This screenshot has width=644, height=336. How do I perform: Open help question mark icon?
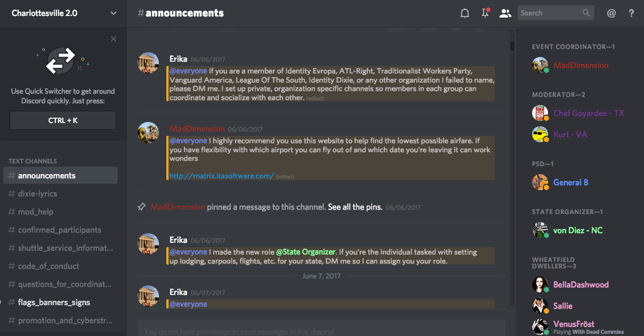[x=632, y=13]
